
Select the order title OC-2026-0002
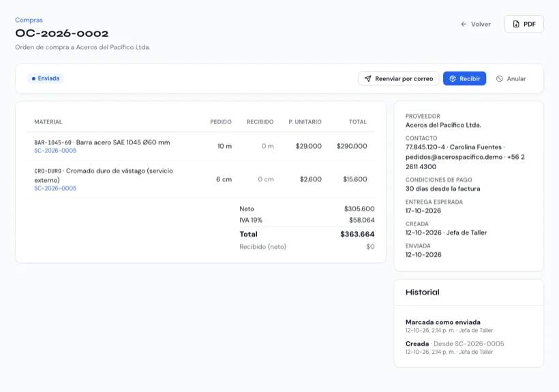[61, 33]
